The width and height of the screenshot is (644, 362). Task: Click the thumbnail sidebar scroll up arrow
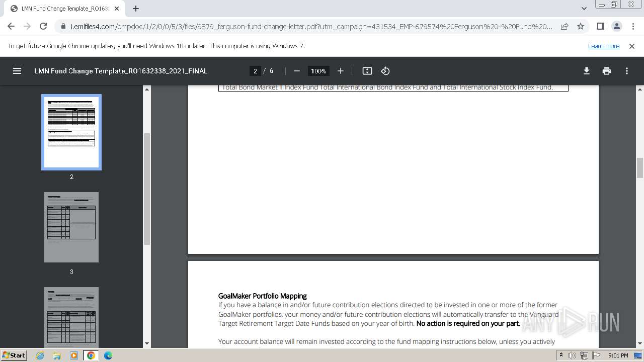click(x=147, y=89)
